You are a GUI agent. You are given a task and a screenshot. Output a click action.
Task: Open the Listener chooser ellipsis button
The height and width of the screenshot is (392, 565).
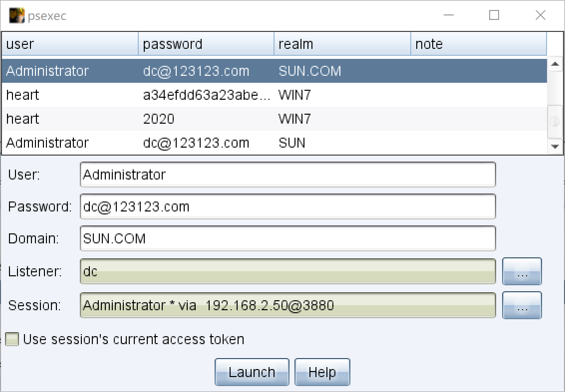pos(522,271)
